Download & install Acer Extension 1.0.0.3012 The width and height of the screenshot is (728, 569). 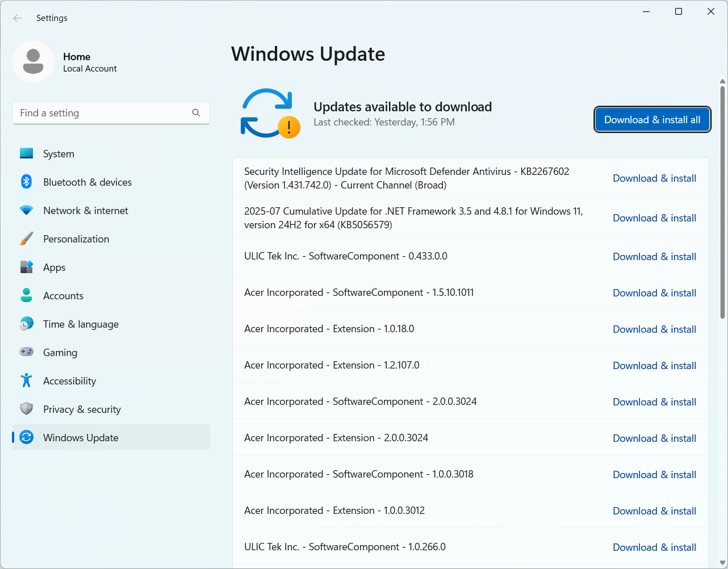coord(654,511)
